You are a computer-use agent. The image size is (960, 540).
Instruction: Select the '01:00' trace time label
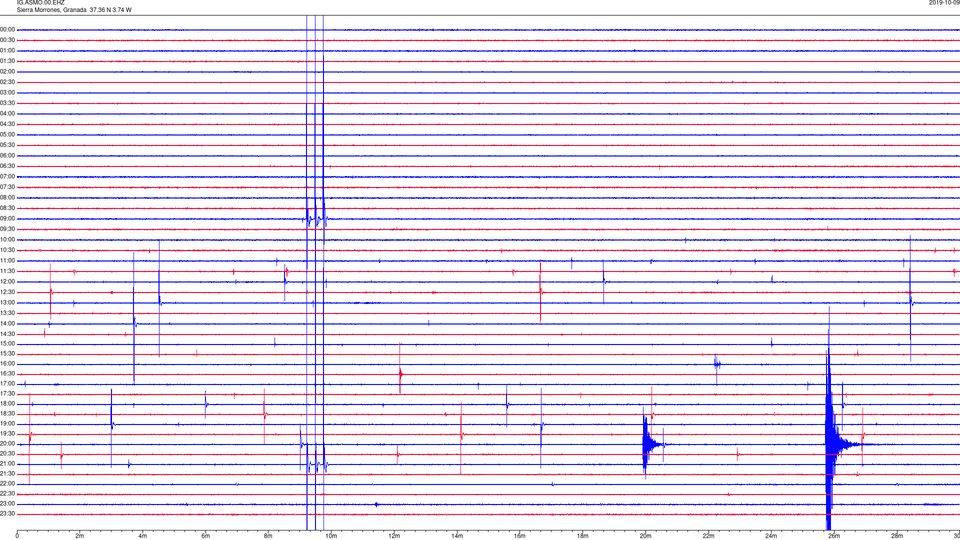(7, 51)
